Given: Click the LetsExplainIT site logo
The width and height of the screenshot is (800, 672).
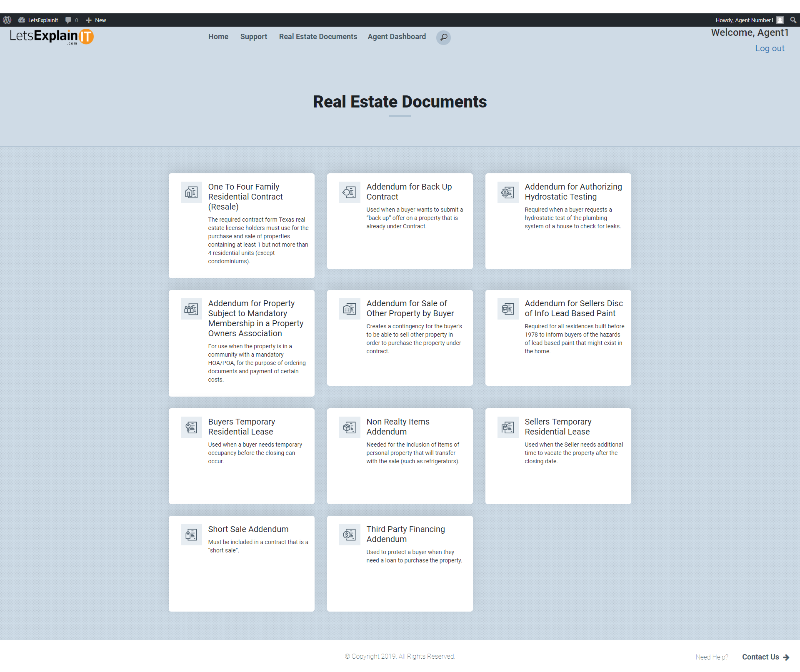Looking at the screenshot, I should [x=52, y=37].
